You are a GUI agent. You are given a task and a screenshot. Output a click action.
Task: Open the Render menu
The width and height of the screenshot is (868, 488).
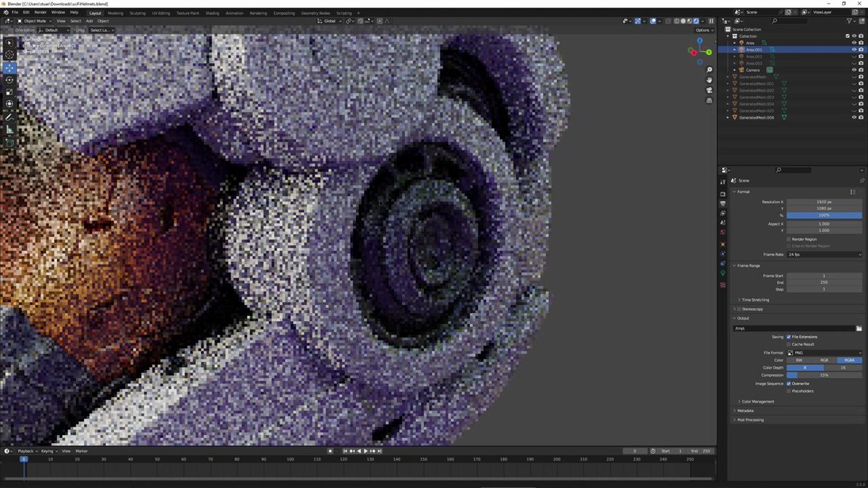[x=41, y=12]
